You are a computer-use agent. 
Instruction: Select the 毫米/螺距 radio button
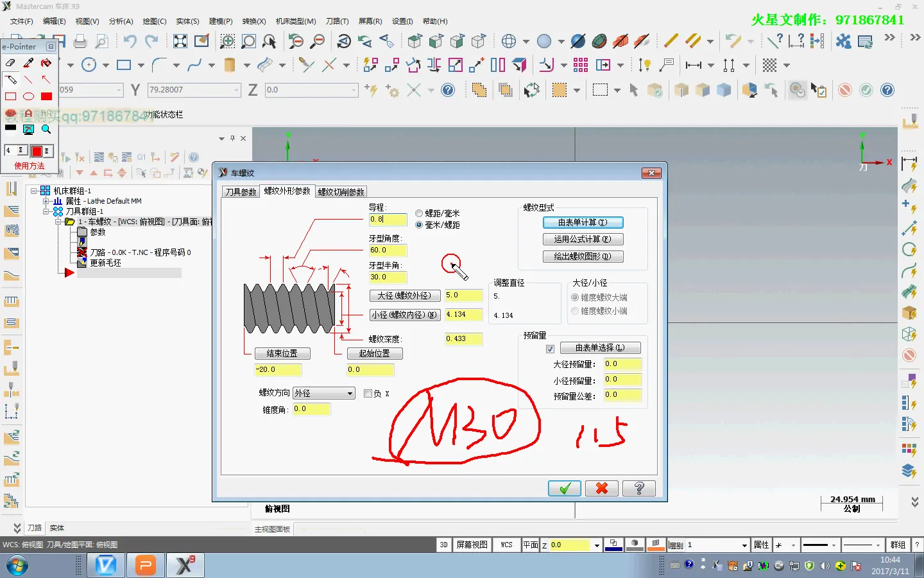click(419, 225)
